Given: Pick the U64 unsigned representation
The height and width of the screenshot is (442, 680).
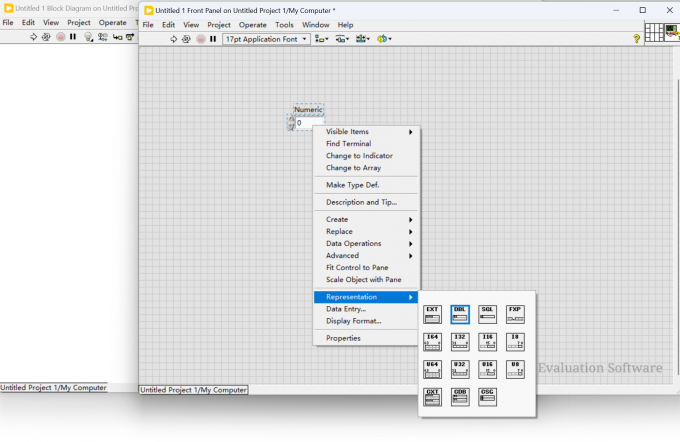Looking at the screenshot, I should (x=432, y=370).
